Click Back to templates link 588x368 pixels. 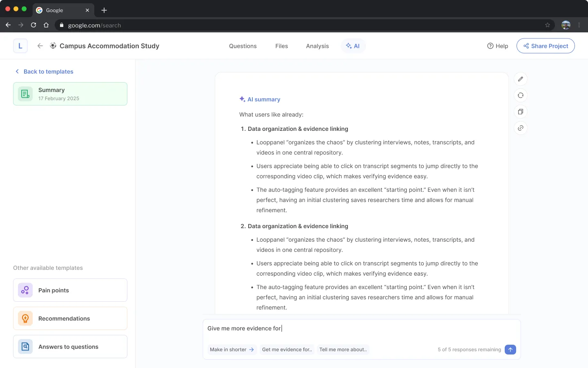(44, 72)
